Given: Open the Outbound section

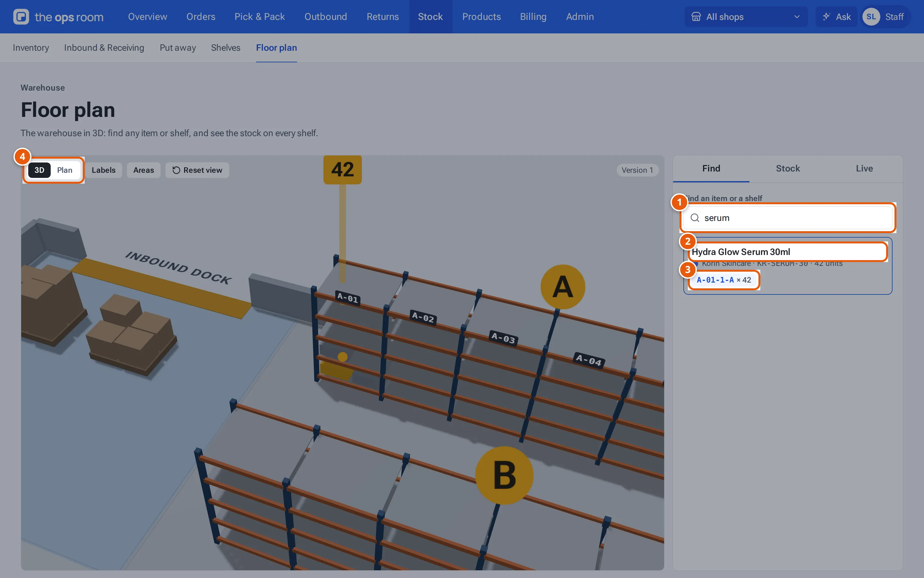Looking at the screenshot, I should (326, 17).
